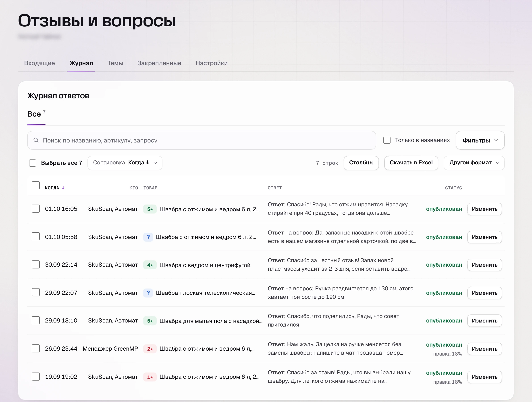
Task: Select the Все 7 sub-tab
Action: tap(36, 114)
